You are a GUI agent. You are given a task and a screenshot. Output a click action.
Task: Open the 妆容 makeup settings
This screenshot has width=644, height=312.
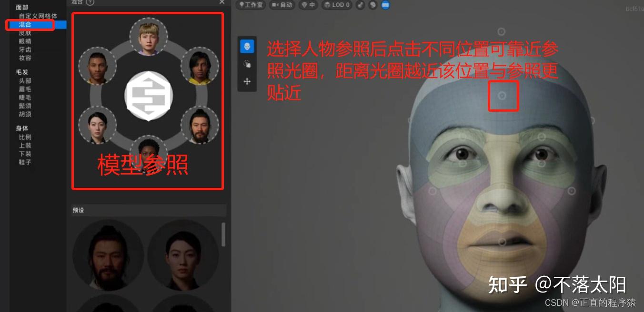coord(25,58)
